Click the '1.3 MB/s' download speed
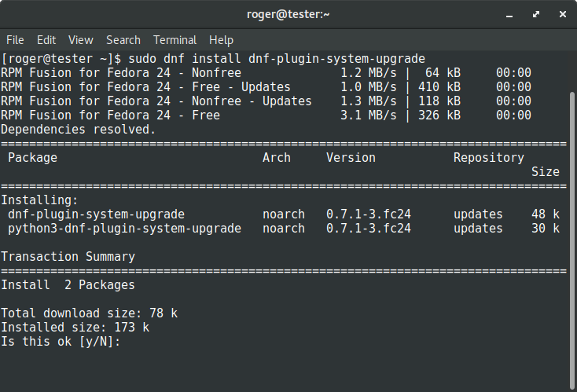Screen dimensions: 577x392 [369, 101]
